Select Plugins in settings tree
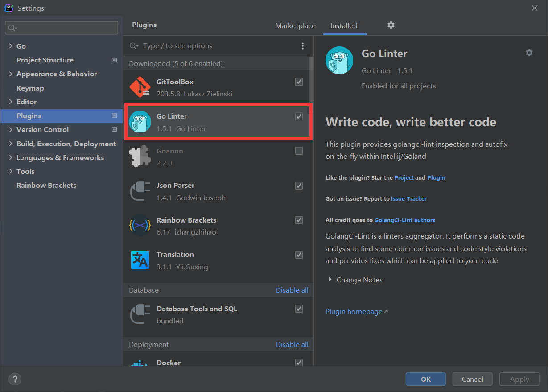The width and height of the screenshot is (548, 392). (62, 116)
